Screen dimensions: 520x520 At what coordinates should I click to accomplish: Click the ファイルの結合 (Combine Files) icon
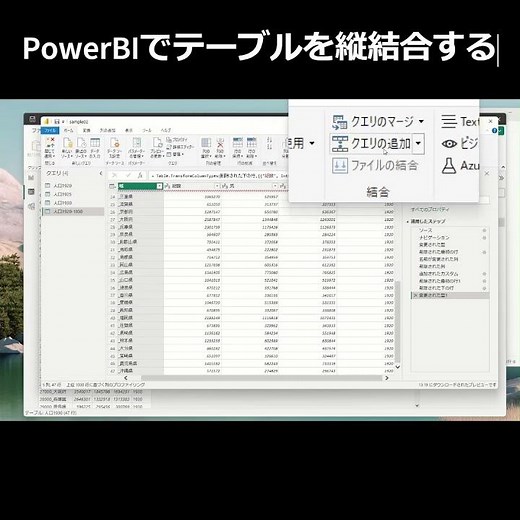click(x=340, y=165)
